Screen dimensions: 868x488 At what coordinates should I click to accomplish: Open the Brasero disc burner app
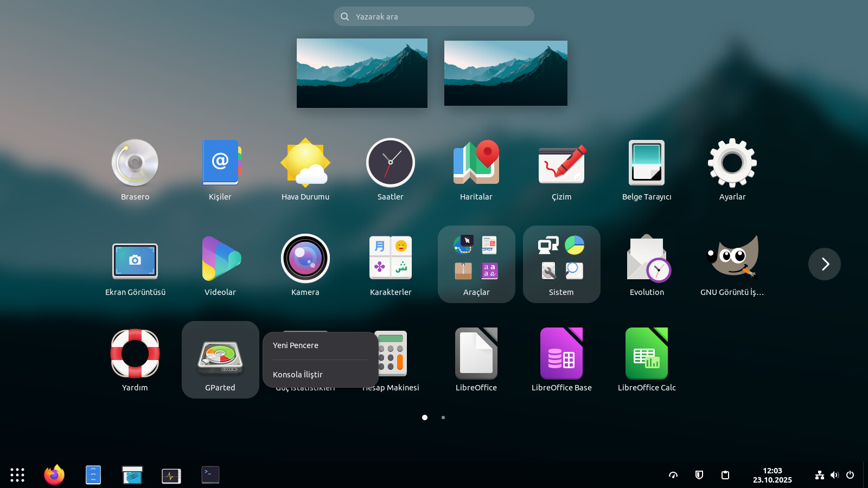pos(135,163)
